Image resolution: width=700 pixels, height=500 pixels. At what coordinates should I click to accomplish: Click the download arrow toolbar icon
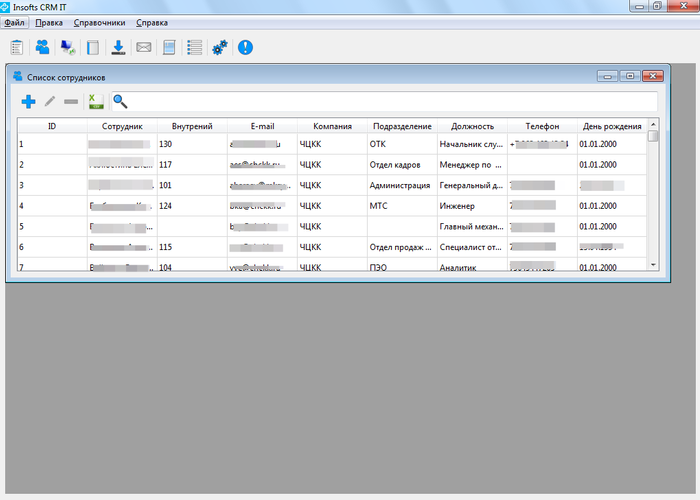click(118, 47)
